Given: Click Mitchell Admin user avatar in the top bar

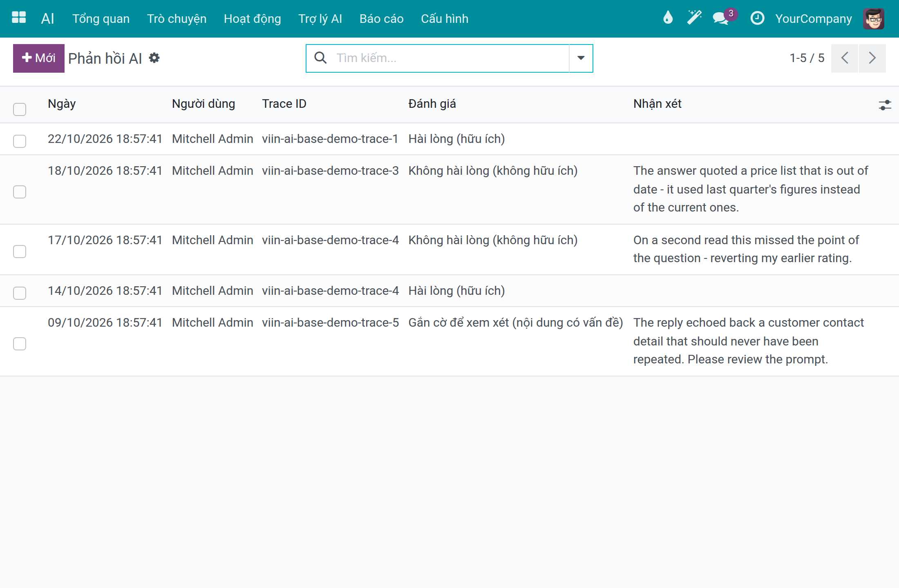Looking at the screenshot, I should coord(874,18).
